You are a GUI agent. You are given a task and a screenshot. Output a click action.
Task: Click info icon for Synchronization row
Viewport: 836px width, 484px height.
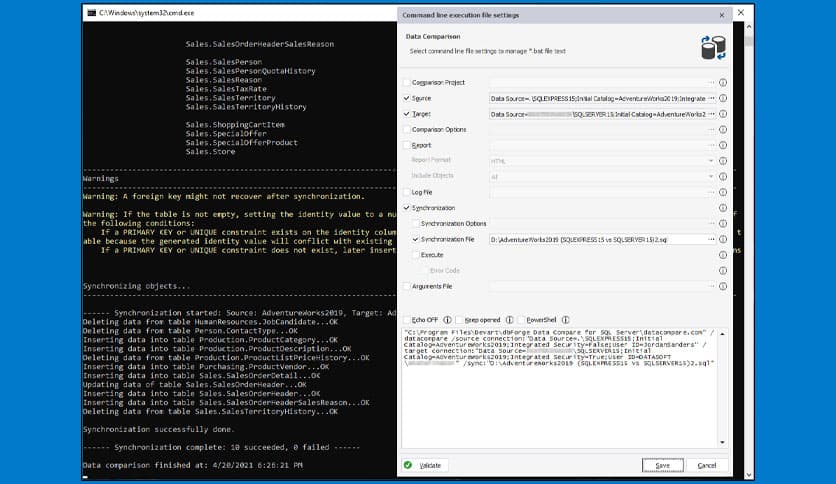723,208
